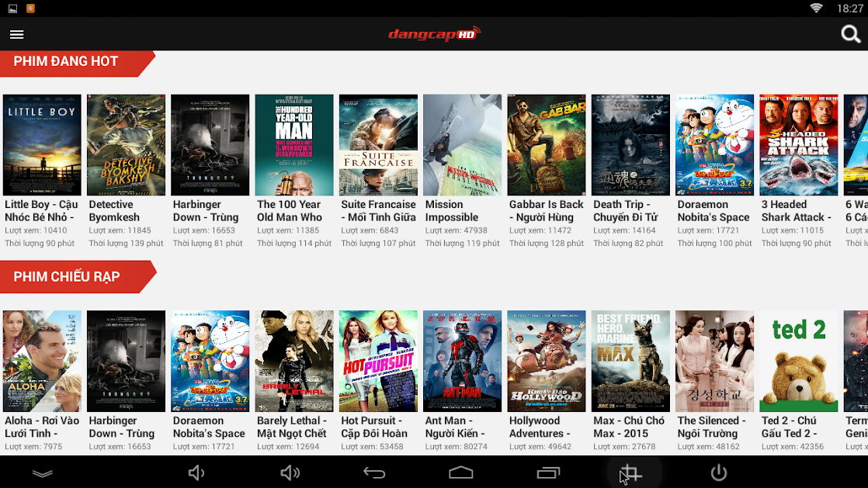Select the Max dog movie poster
Image resolution: width=868 pixels, height=488 pixels.
tap(630, 361)
